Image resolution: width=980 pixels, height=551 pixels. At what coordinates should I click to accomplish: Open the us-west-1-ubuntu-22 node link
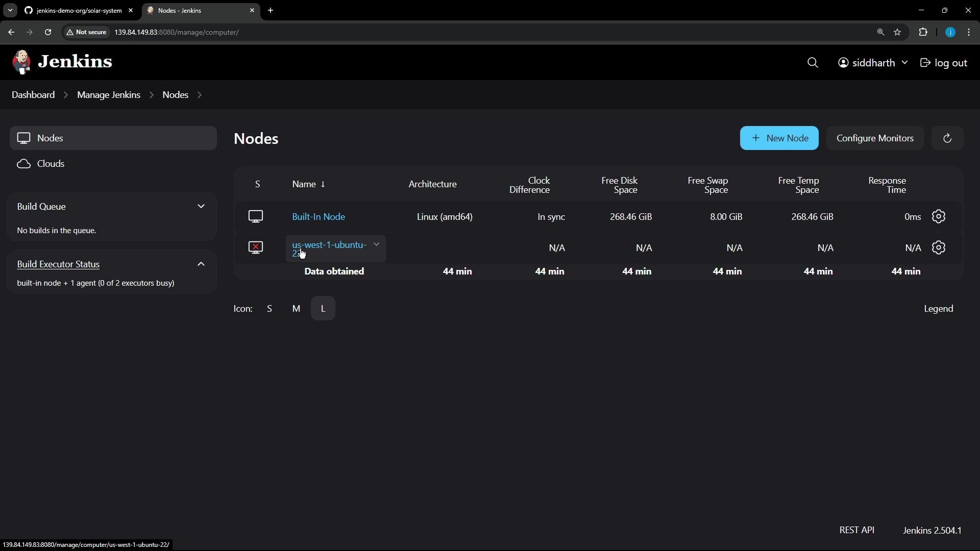tap(329, 249)
